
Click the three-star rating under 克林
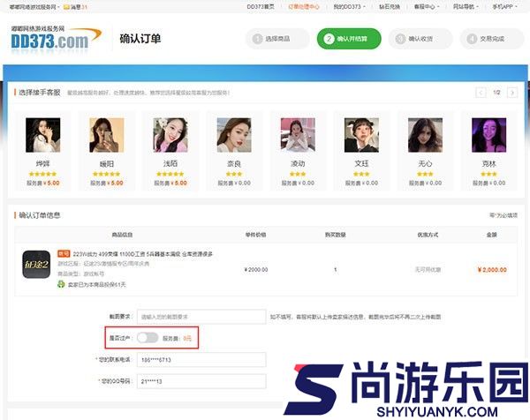tap(488, 174)
